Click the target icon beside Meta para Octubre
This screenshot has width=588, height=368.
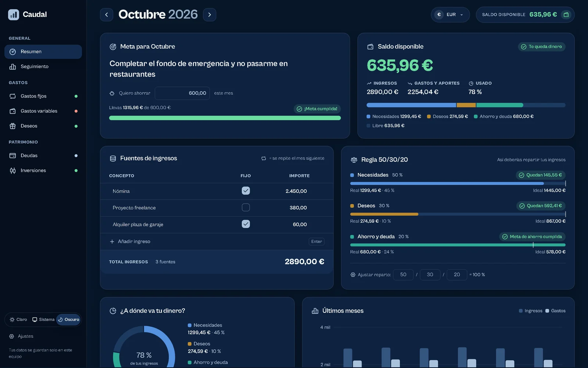113,47
